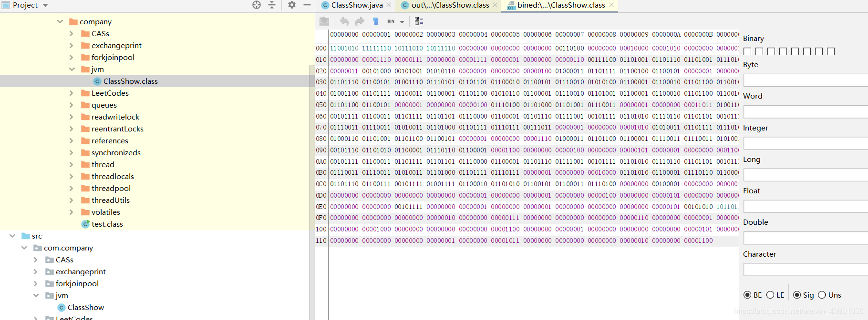
Task: Expand the LeetCodes folder under company
Action: point(72,93)
